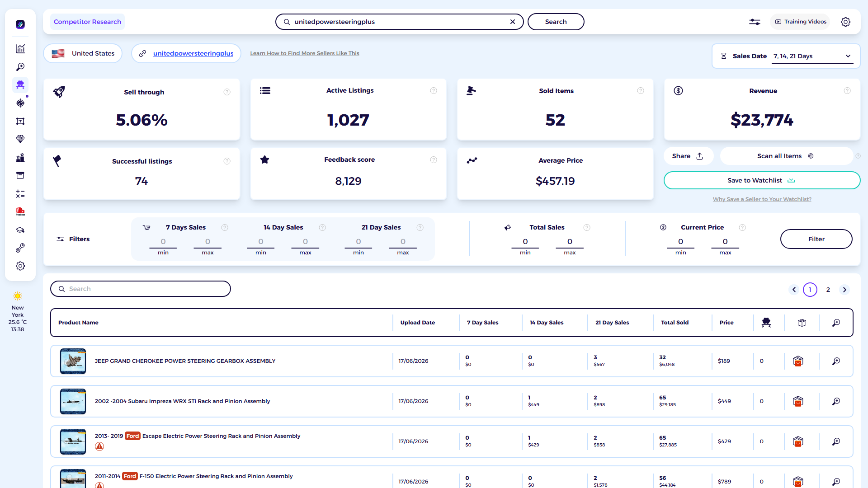Screen dimensions: 868x488
Task: Open the target crosshair sidebar icon
Action: 20,103
